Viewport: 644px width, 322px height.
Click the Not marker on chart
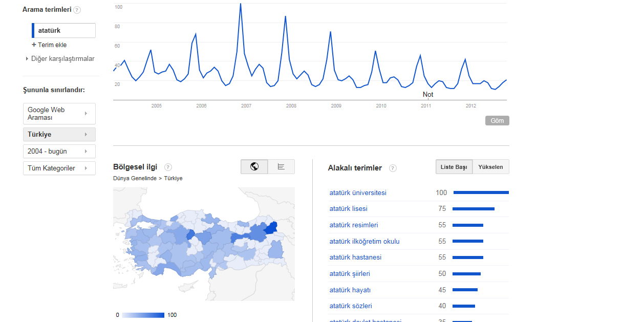point(428,95)
